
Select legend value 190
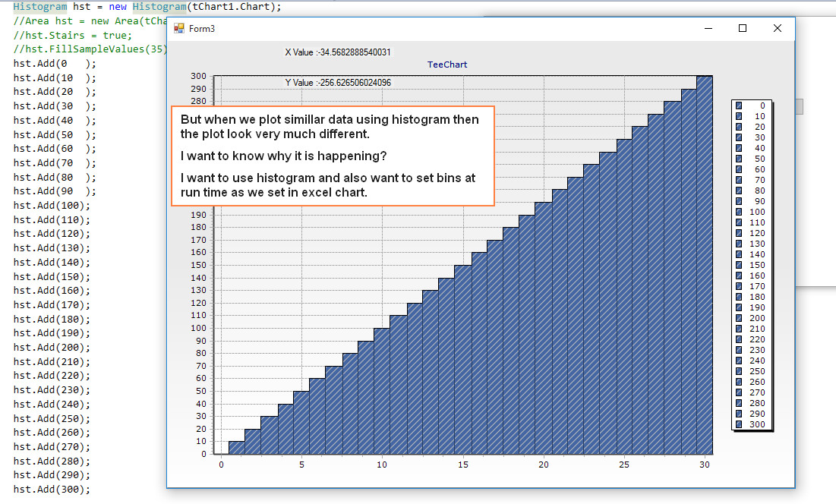point(757,307)
